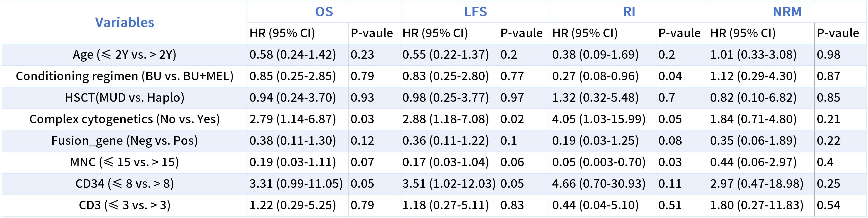Select the OS group header
This screenshot has width=868, height=218.
[323, 12]
